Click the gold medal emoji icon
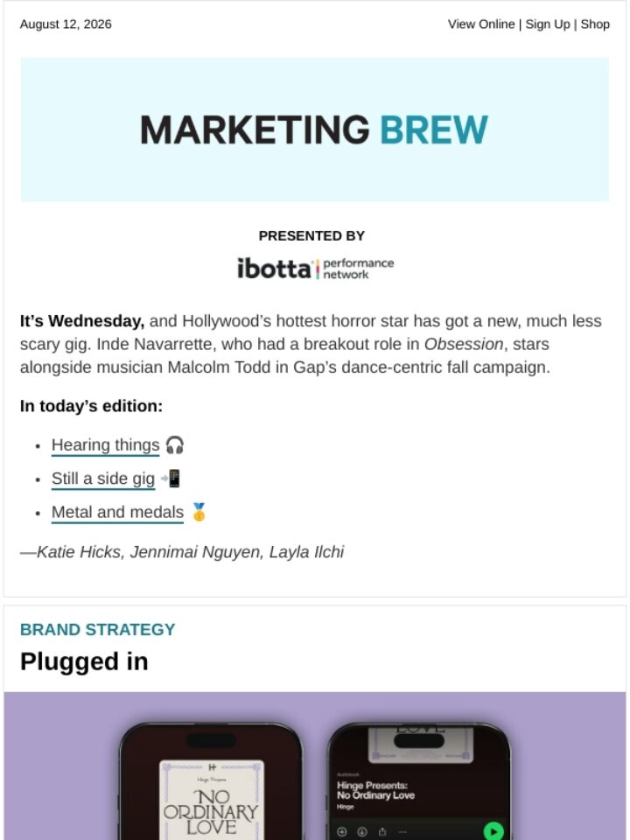Screen dimensions: 630x840 coord(199,512)
